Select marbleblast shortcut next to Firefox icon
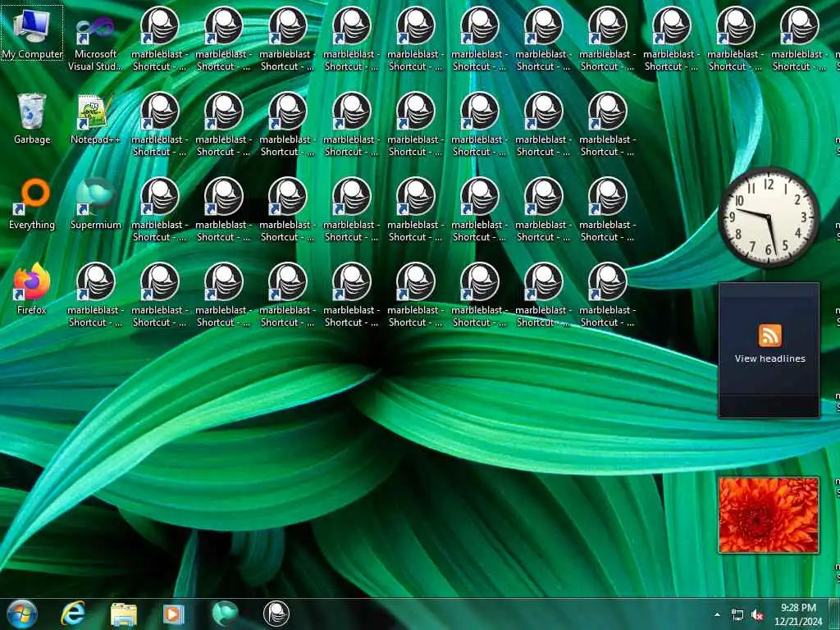 pyautogui.click(x=95, y=294)
